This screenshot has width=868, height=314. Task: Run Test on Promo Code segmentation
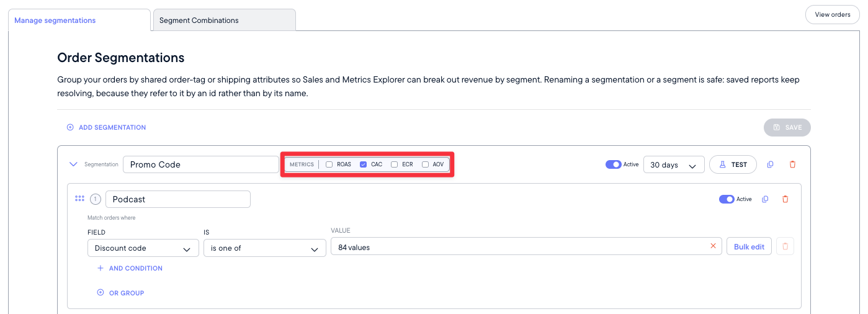(x=733, y=164)
